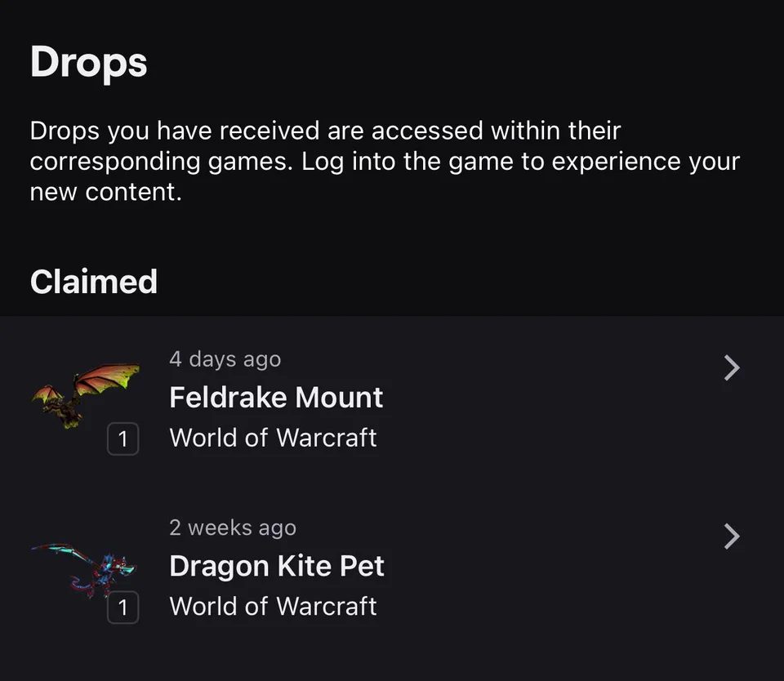
Task: Click the "2 weeks ago" timestamp
Action: pyautogui.click(x=233, y=527)
